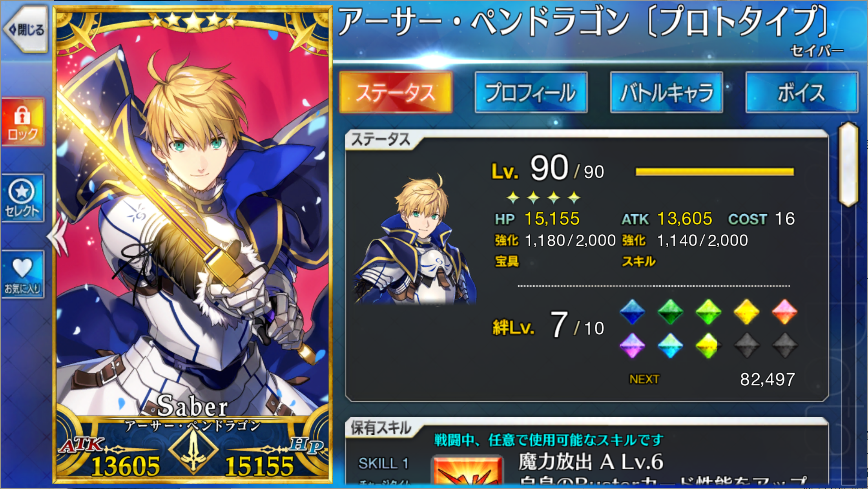
Task: Click the vertical scrollbar handle
Action: coord(848,164)
